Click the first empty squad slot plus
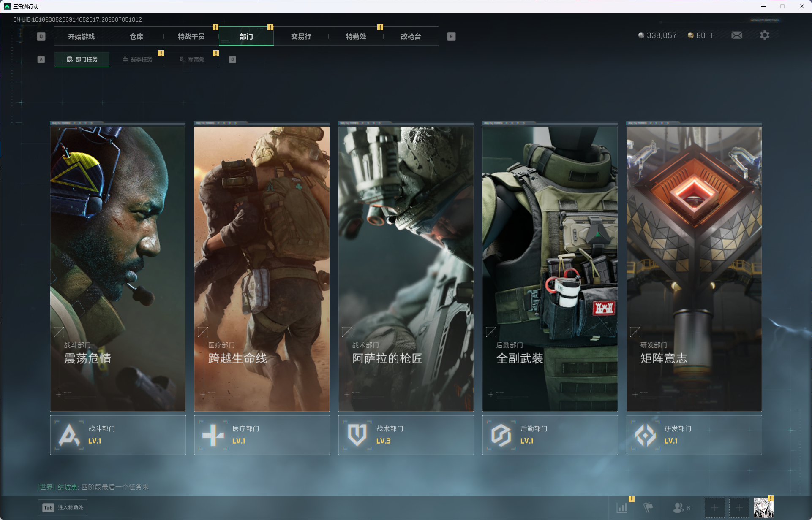The height and width of the screenshot is (520, 812). coord(715,508)
